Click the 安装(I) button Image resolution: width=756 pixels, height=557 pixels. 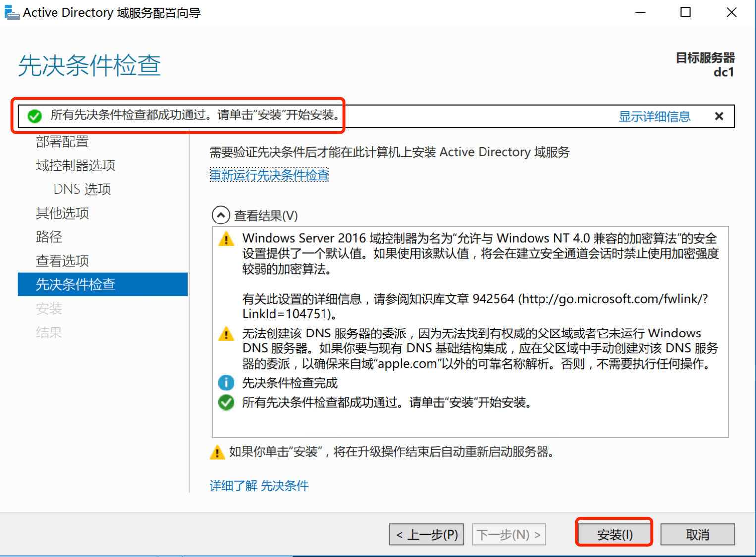tap(614, 535)
